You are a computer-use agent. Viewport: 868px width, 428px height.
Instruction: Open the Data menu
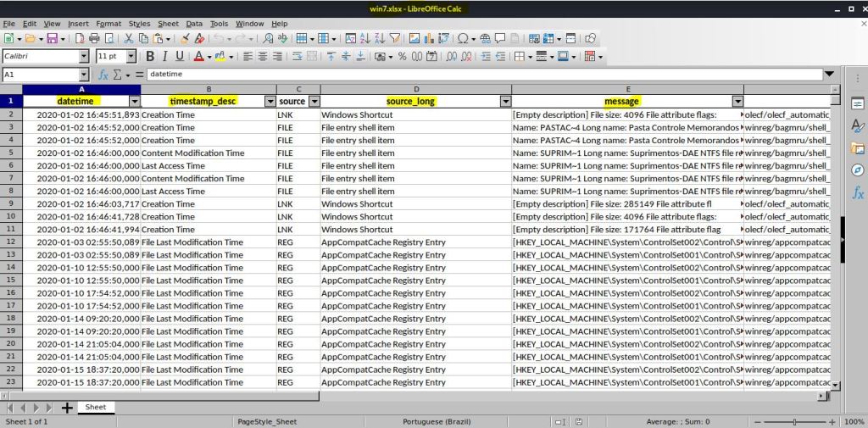tap(194, 24)
